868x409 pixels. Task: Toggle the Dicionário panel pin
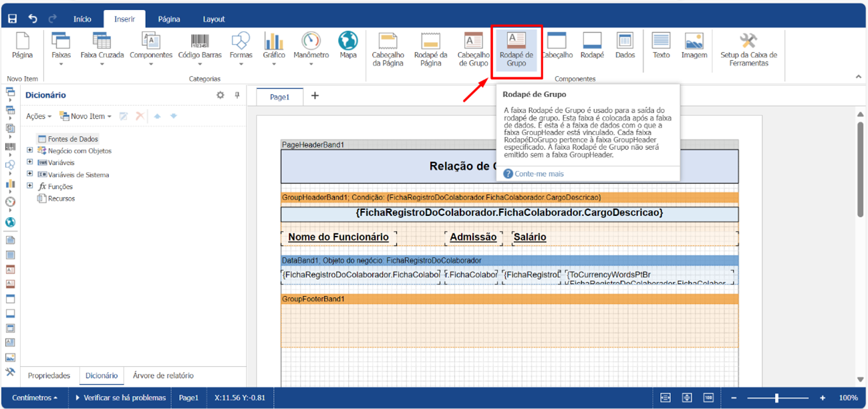pos(237,95)
